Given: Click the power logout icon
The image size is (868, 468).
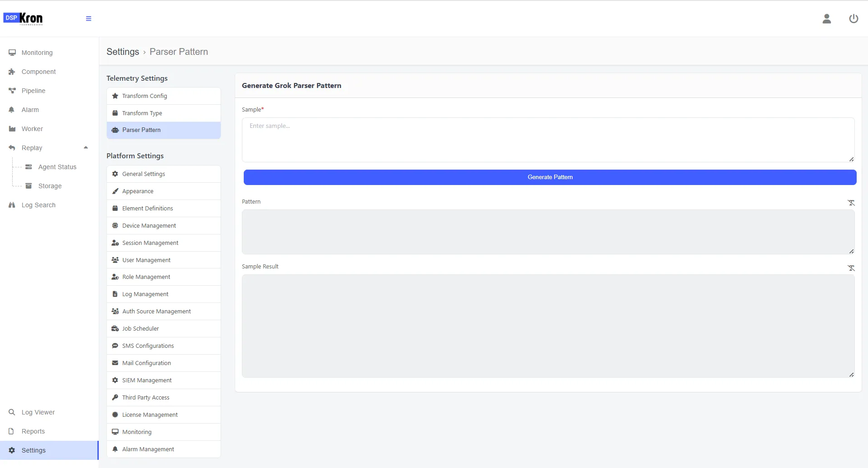Looking at the screenshot, I should point(853,19).
